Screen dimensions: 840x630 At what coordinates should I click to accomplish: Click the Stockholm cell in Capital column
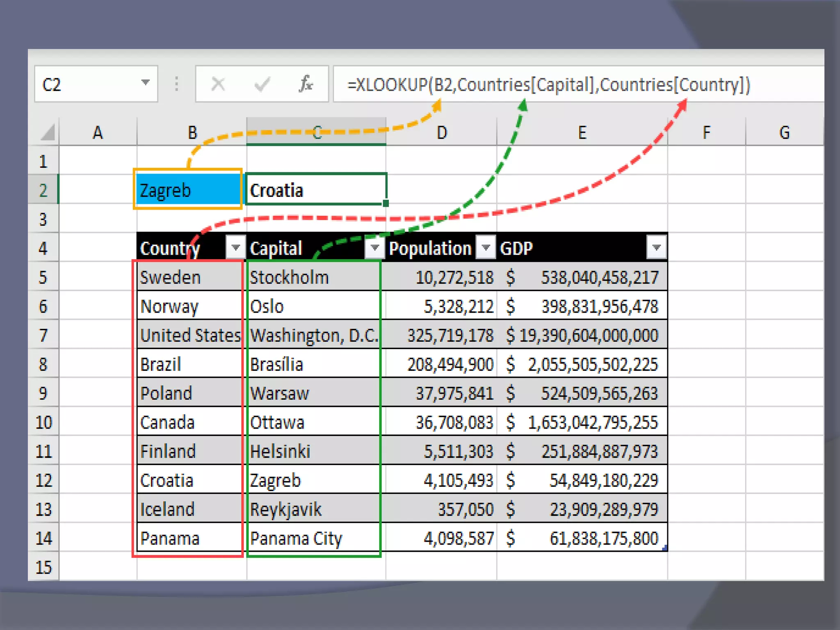[x=313, y=278]
